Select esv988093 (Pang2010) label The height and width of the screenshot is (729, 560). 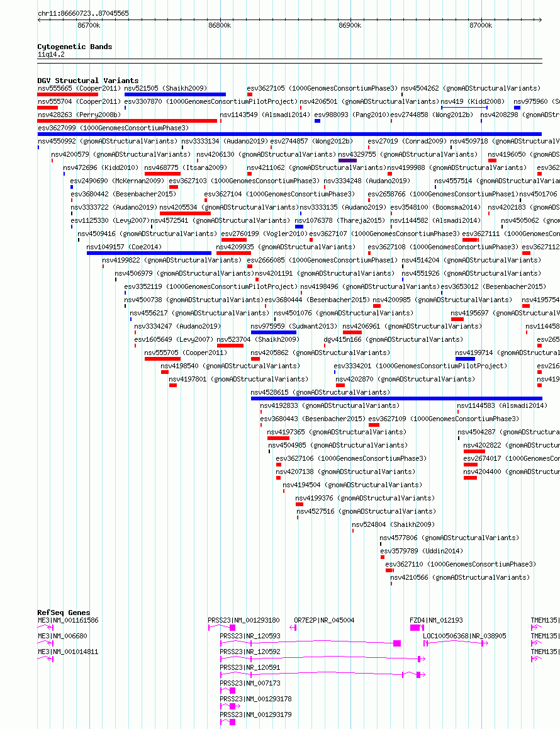352,115
